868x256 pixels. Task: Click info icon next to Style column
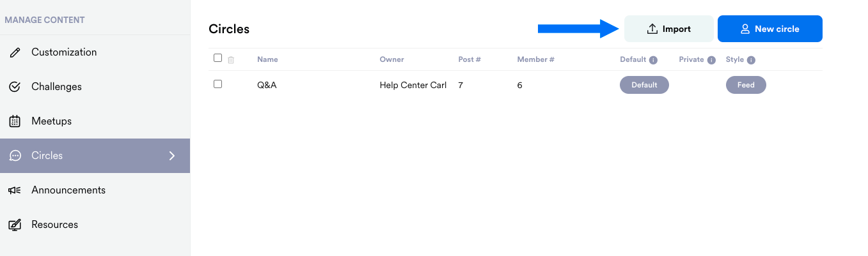pos(751,60)
